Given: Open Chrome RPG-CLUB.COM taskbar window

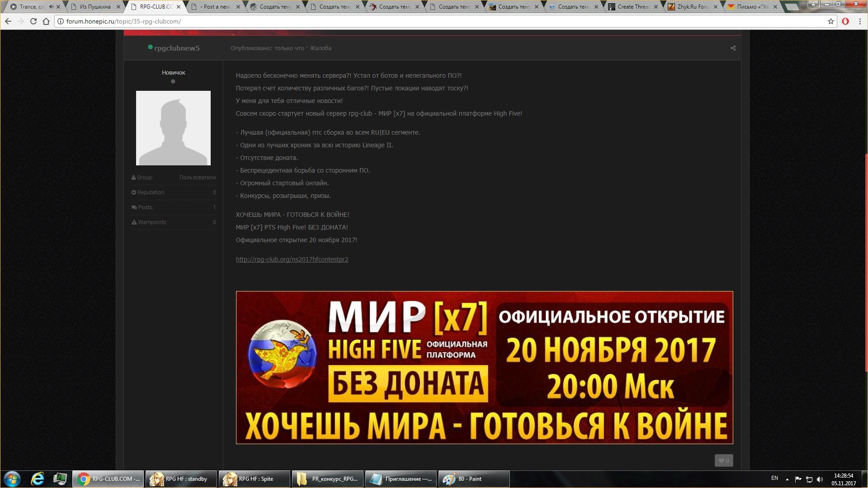Looking at the screenshot, I should 108,479.
